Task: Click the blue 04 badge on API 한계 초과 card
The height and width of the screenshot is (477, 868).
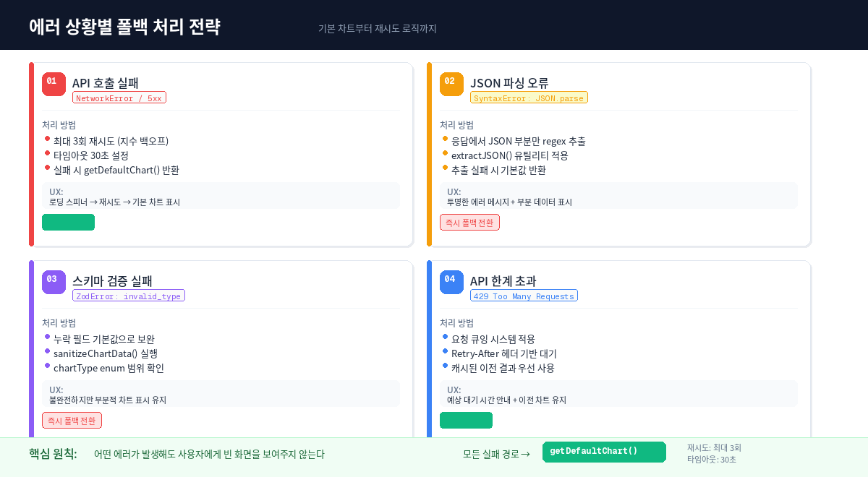Action: [451, 282]
